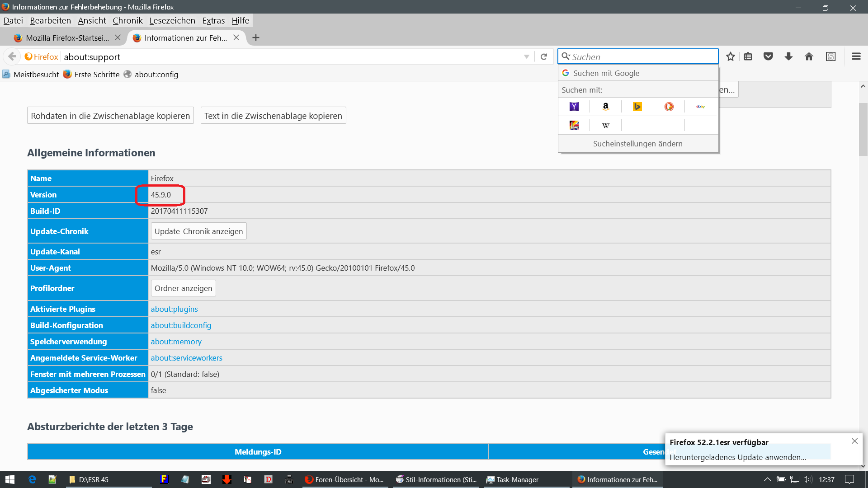This screenshot has width=868, height=488.
Task: Open the downloads arrow icon
Action: pos(788,56)
